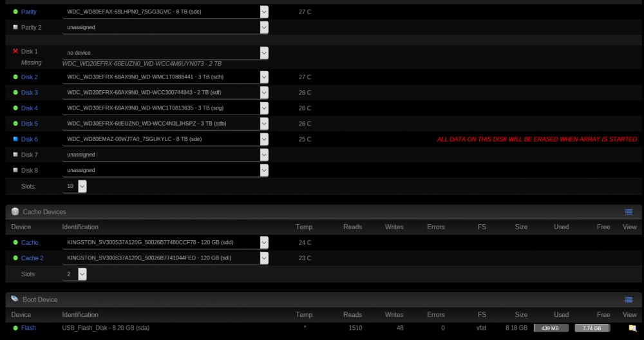This screenshot has height=340, width=644.
Task: Open the Parity device dropdown
Action: (x=165, y=12)
